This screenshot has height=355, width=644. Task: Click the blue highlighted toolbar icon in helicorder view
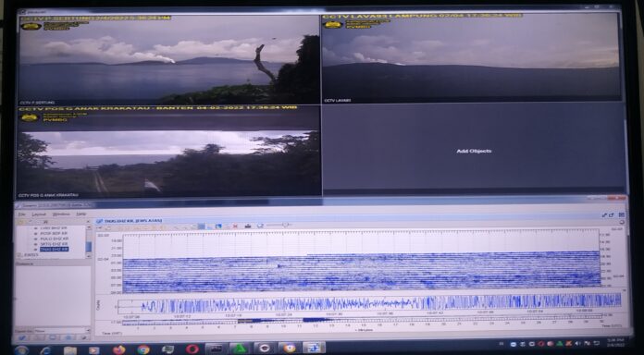[x=202, y=226]
